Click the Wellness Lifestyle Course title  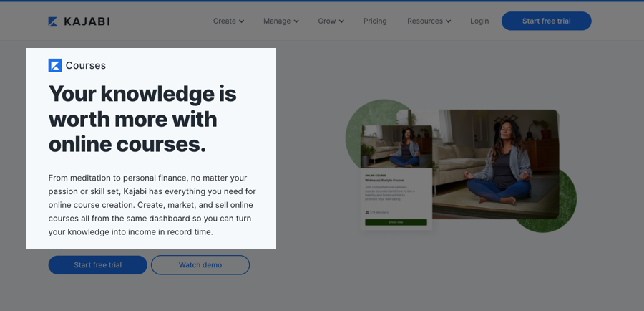[x=384, y=180]
